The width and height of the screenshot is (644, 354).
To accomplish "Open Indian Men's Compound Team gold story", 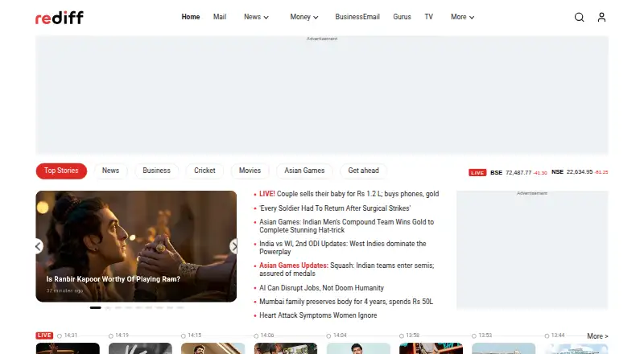I will [x=347, y=226].
